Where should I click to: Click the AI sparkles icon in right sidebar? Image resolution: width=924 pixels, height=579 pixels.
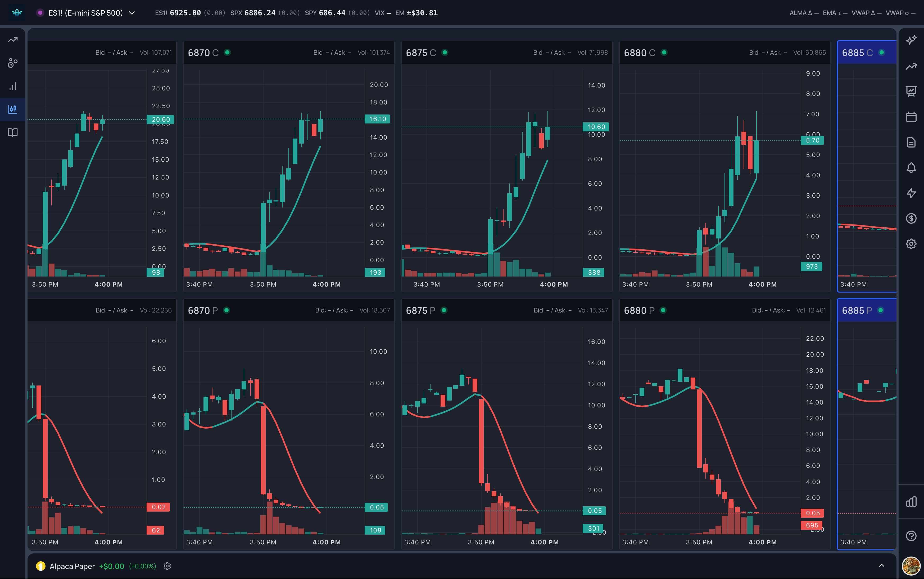pyautogui.click(x=911, y=40)
